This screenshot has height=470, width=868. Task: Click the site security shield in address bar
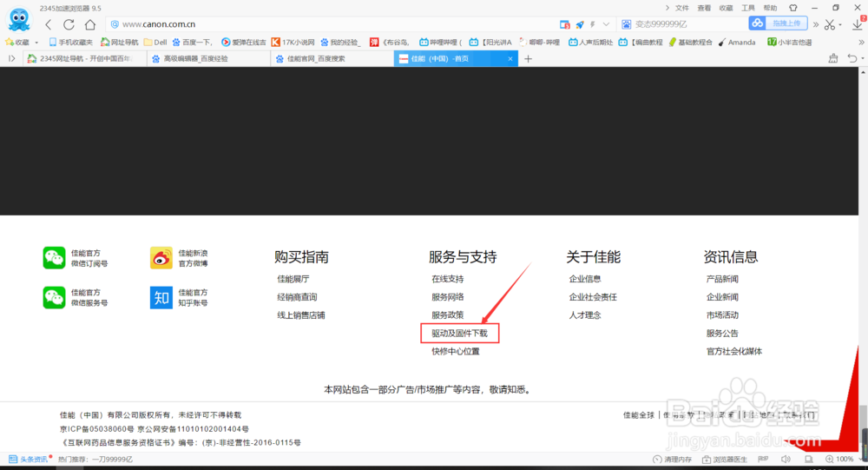(115, 24)
